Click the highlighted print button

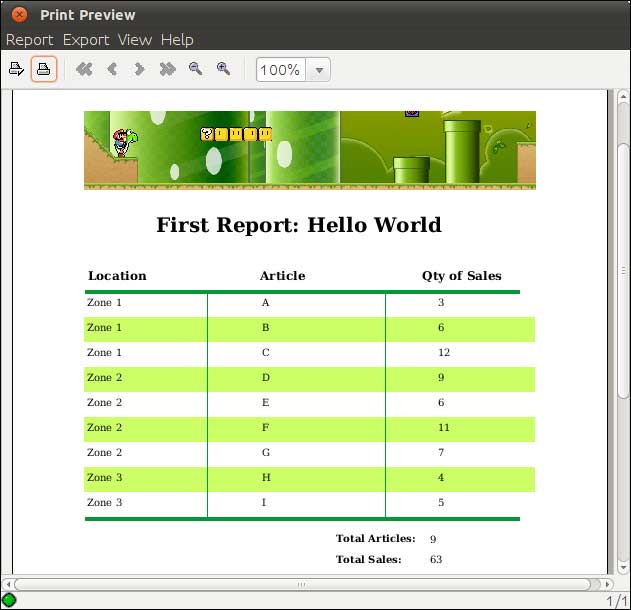(43, 69)
